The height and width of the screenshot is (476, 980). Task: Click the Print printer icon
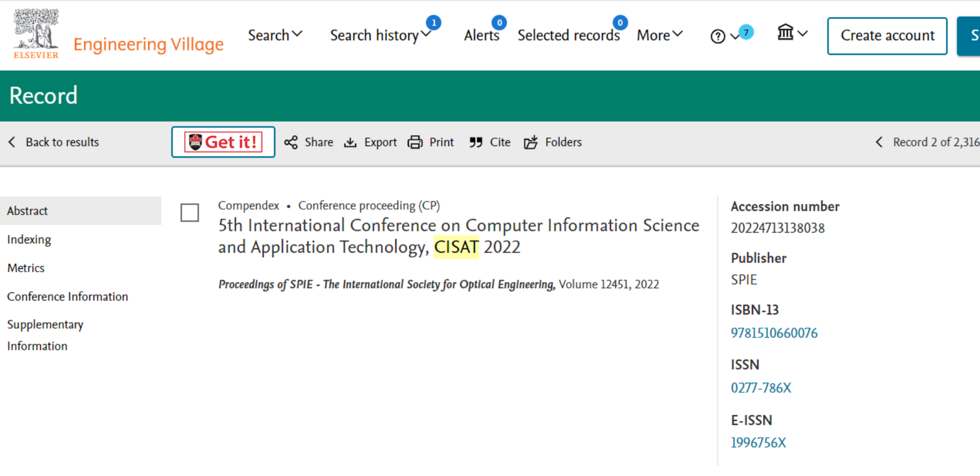[415, 142]
